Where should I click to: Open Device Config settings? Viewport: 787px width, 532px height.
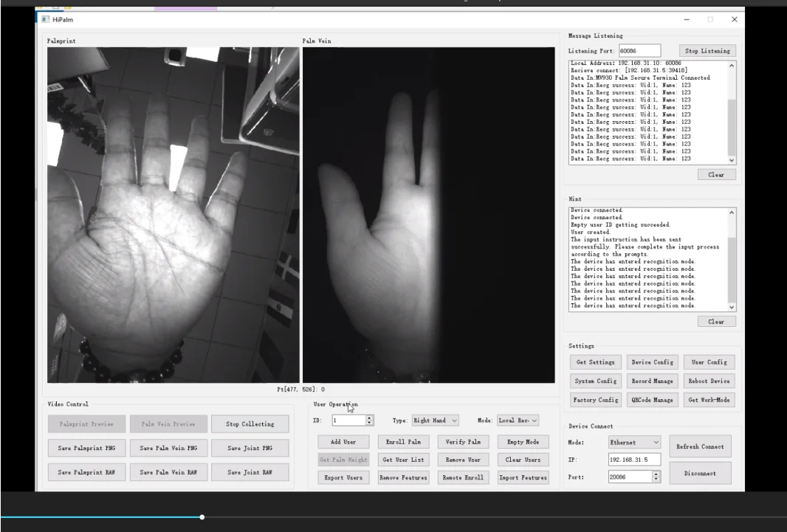[653, 362]
